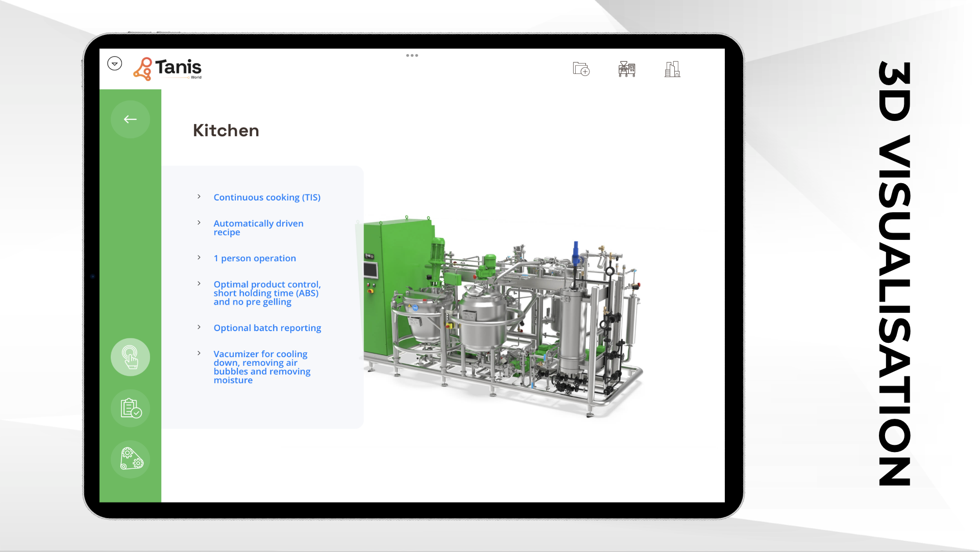Open the Continuous cooking (TIS) link
Viewport: 980px width, 552px height.
tap(266, 197)
